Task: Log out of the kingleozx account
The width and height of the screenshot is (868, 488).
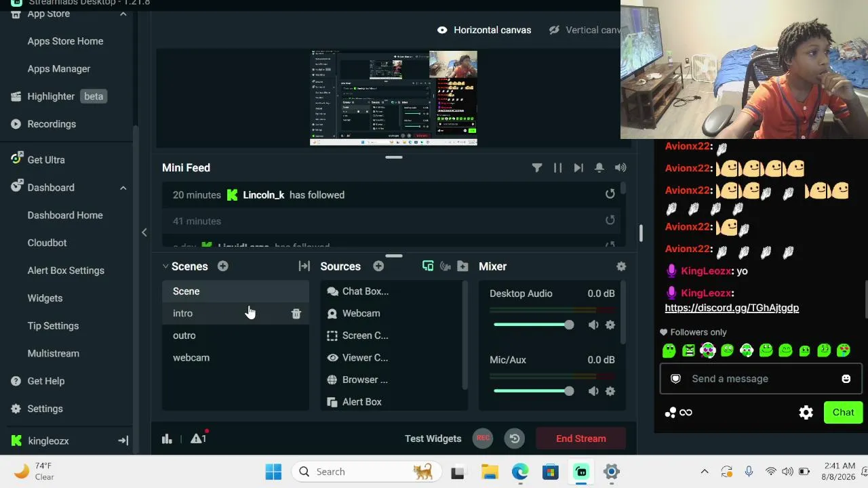Action: (123, 441)
